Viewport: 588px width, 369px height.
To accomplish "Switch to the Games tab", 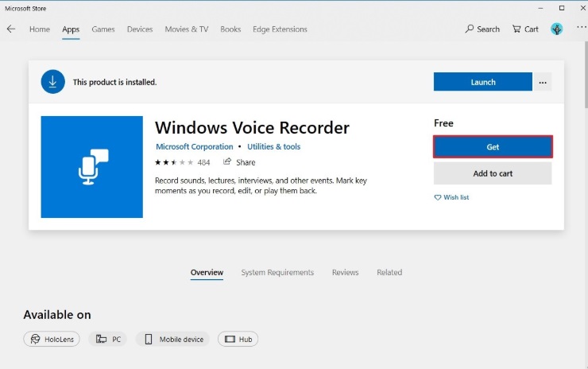I will pos(103,29).
